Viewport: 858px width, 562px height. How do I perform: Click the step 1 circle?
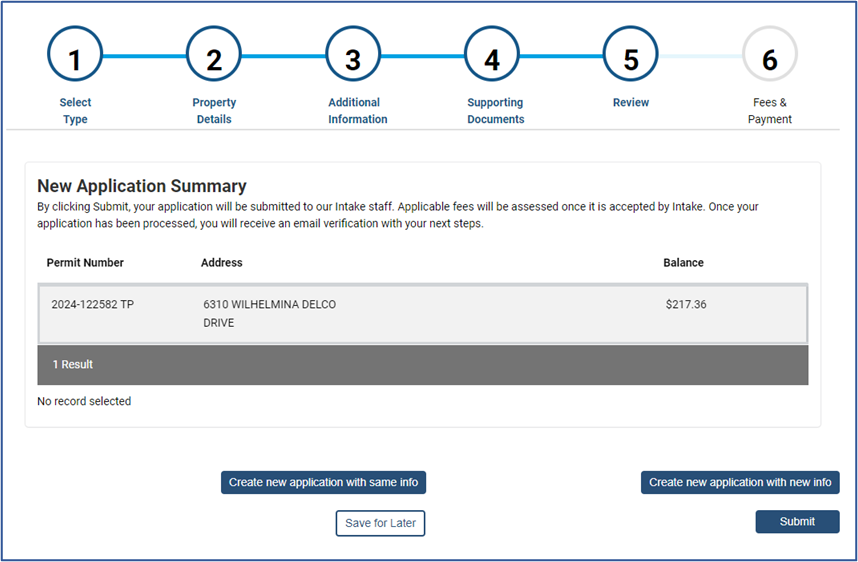(75, 56)
